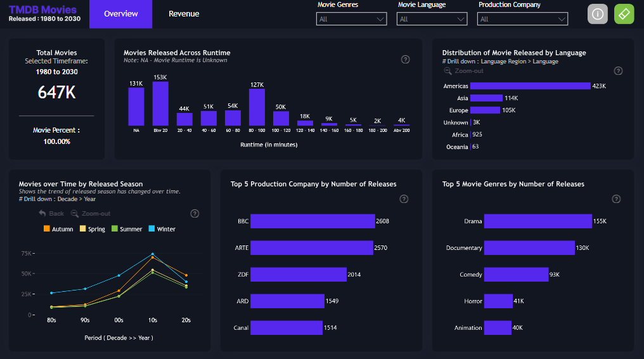
Task: Open the Production Company dropdown
Action: [522, 19]
